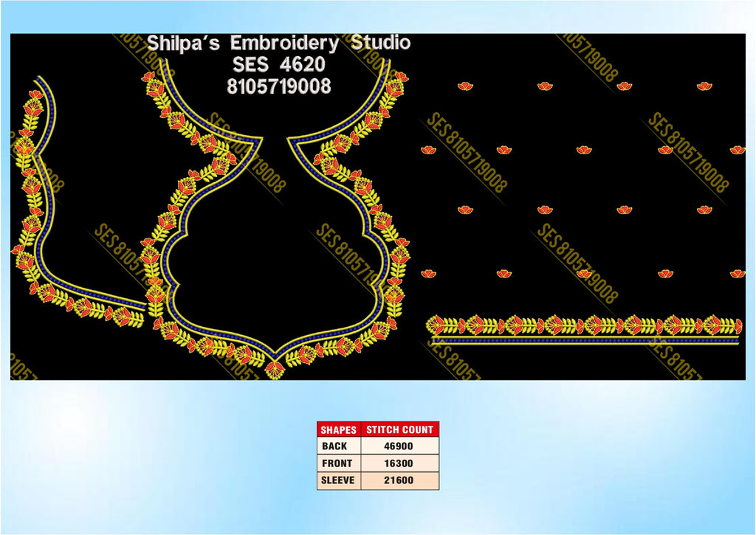Click the left front neck design piece
756x535 pixels.
point(77,201)
